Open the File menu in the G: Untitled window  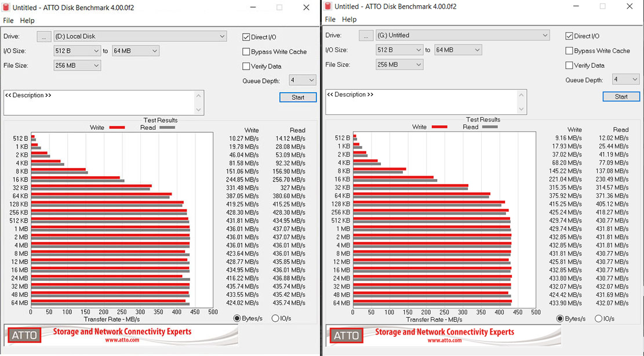[330, 19]
